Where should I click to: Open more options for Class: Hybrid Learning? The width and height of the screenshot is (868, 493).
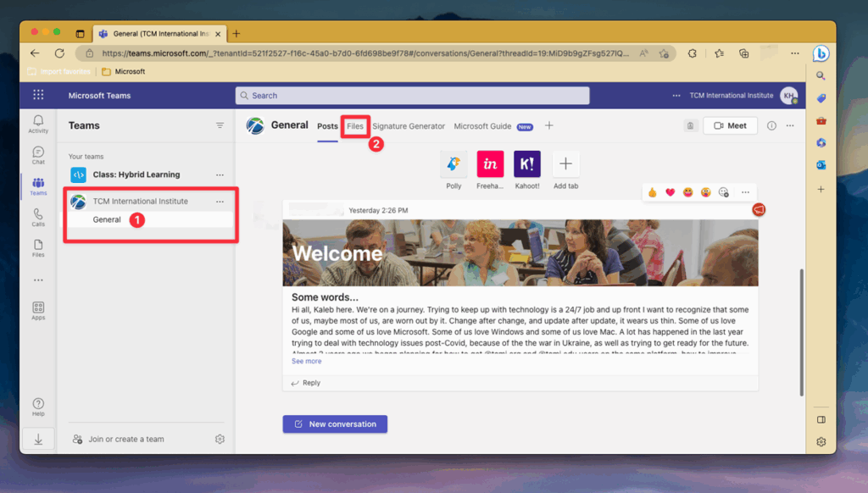220,174
